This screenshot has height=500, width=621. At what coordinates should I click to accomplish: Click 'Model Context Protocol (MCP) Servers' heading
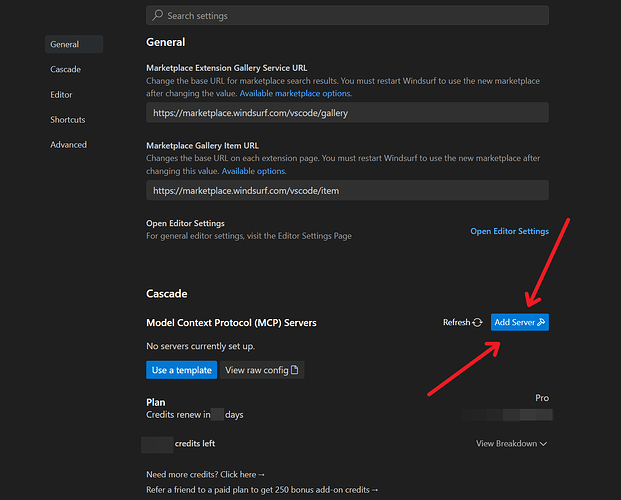point(231,323)
